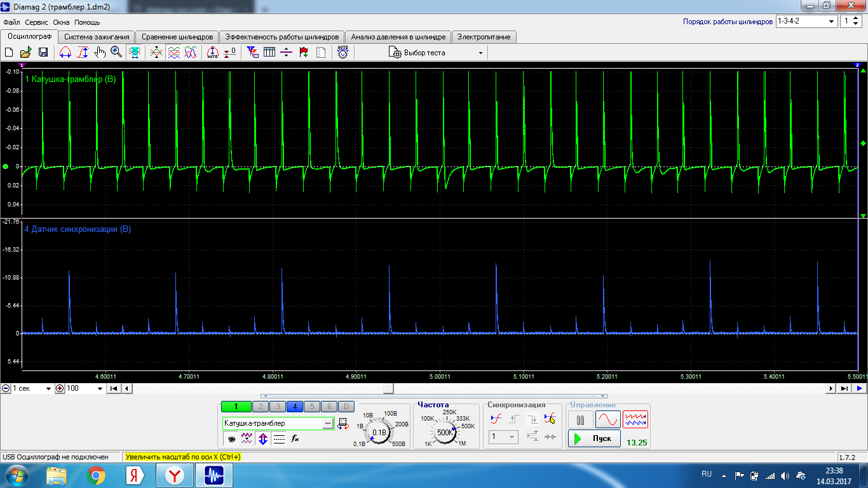The width and height of the screenshot is (868, 488).
Task: Add a bookmark with the red flag icon
Action: pos(304,53)
